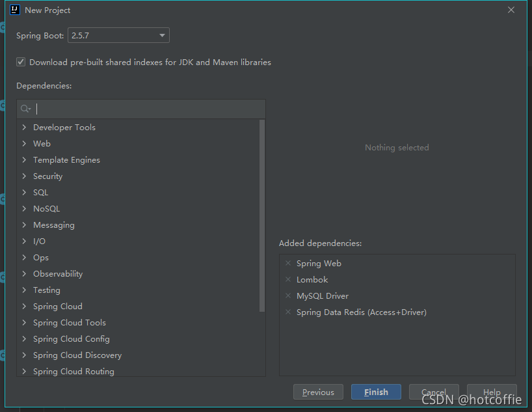Remove Spring Data Redis dependency
The image size is (532, 412).
[x=288, y=312]
